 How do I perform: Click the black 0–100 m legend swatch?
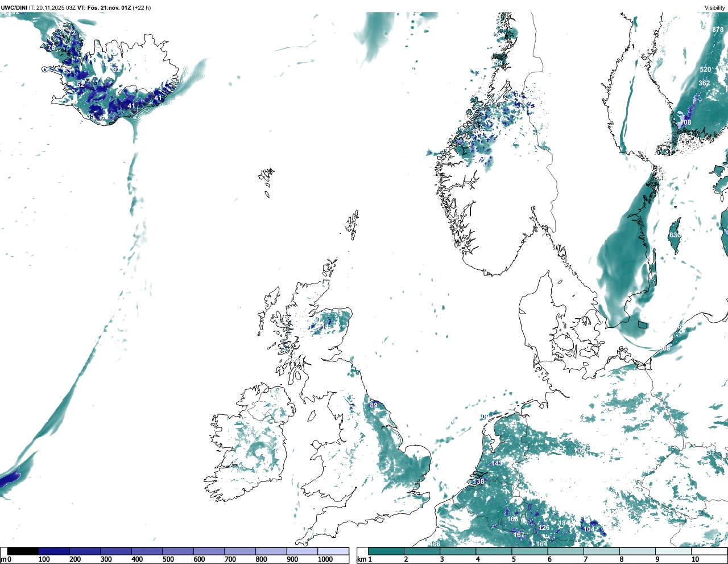[x=23, y=551]
